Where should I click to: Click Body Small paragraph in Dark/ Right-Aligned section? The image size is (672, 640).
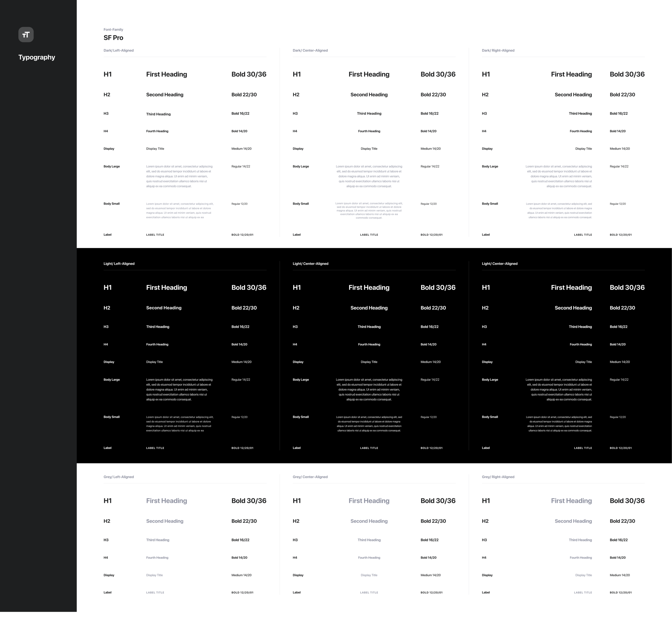pyautogui.click(x=559, y=211)
